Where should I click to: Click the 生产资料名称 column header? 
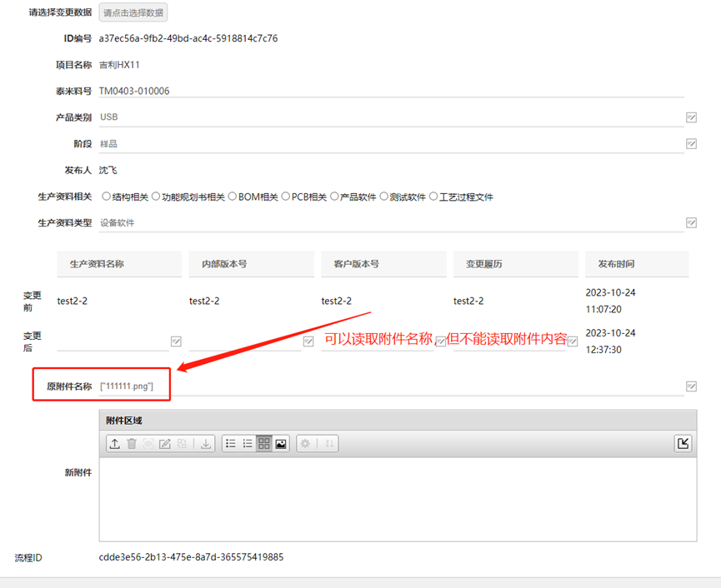coord(119,264)
